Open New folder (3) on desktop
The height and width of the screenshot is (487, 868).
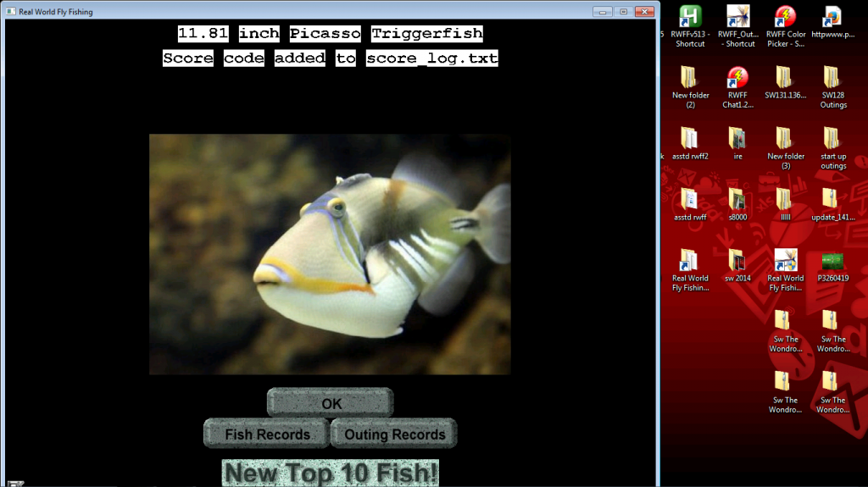tap(786, 148)
